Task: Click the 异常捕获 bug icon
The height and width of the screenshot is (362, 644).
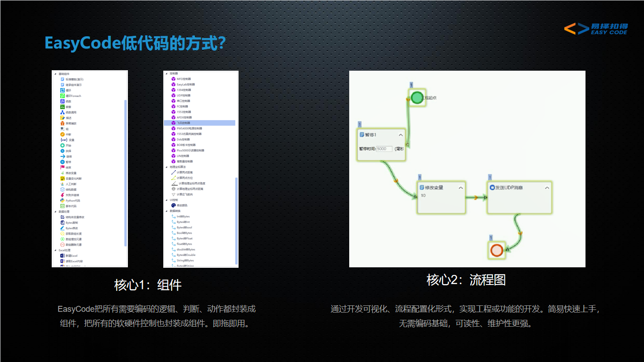Action: (63, 123)
